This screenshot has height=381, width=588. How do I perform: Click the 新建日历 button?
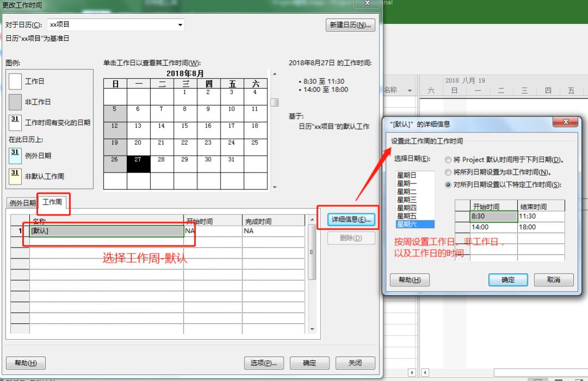coord(350,24)
